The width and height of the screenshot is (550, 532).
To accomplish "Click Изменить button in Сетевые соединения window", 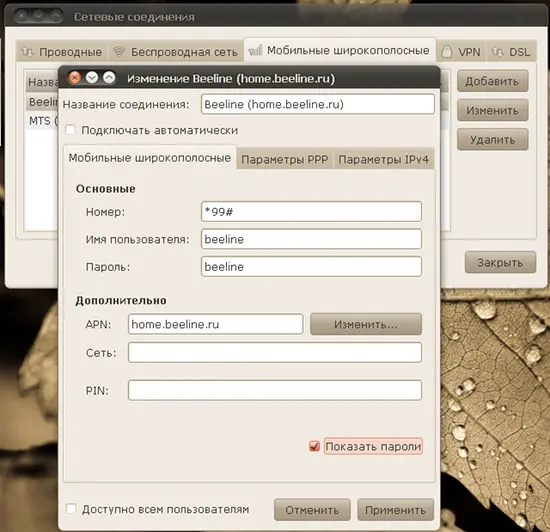I will 492,110.
